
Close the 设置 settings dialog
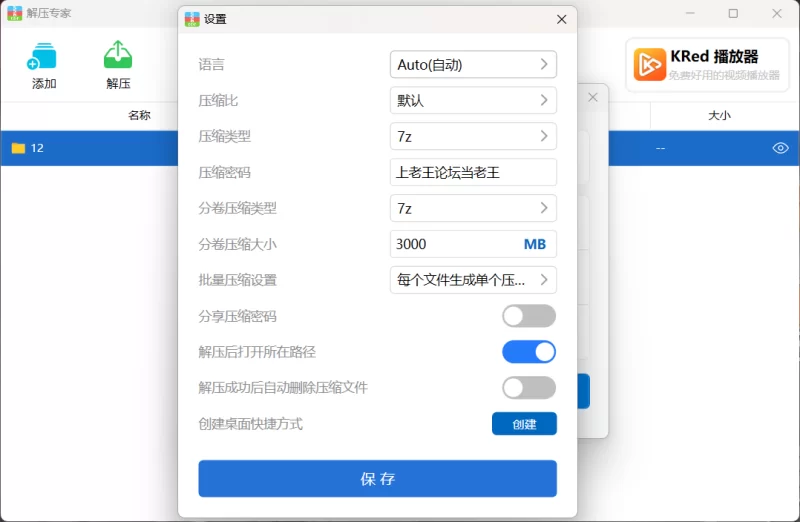pos(562,19)
